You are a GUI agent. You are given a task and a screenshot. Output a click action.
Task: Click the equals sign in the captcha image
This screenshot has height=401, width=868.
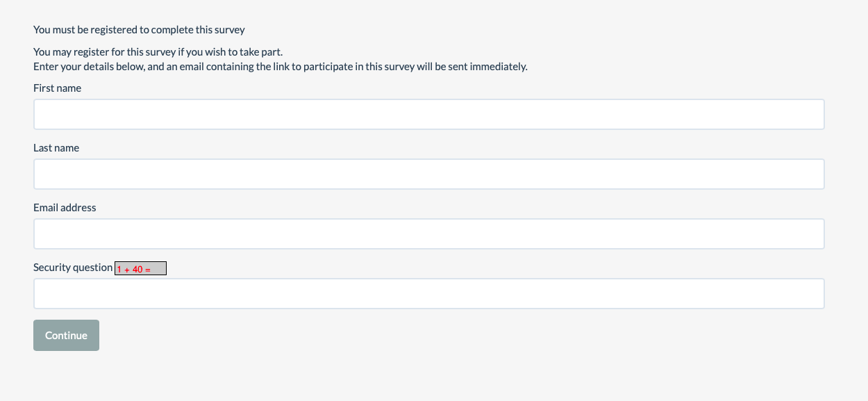coord(148,269)
